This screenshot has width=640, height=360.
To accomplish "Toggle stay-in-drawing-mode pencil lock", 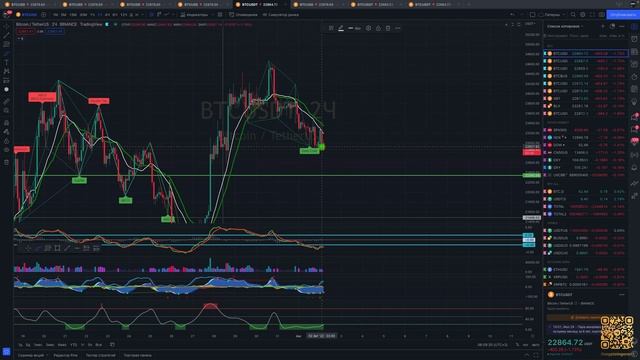I will 7,131.
